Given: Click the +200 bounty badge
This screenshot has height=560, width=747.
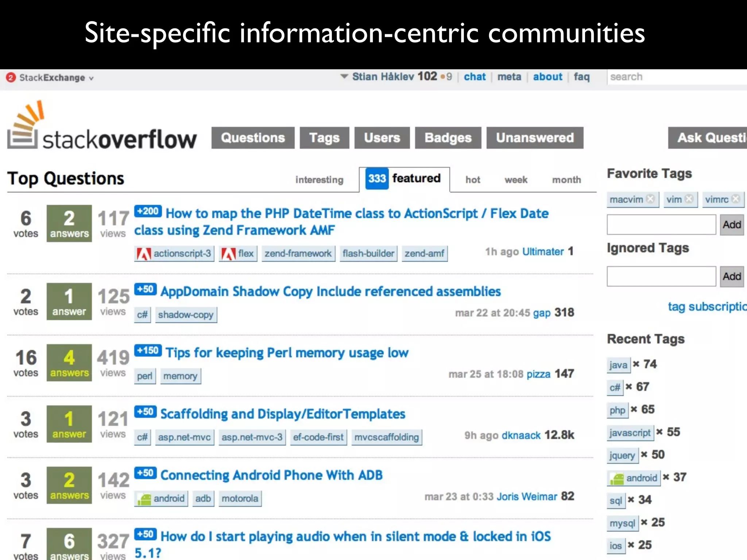Looking at the screenshot, I should point(148,211).
